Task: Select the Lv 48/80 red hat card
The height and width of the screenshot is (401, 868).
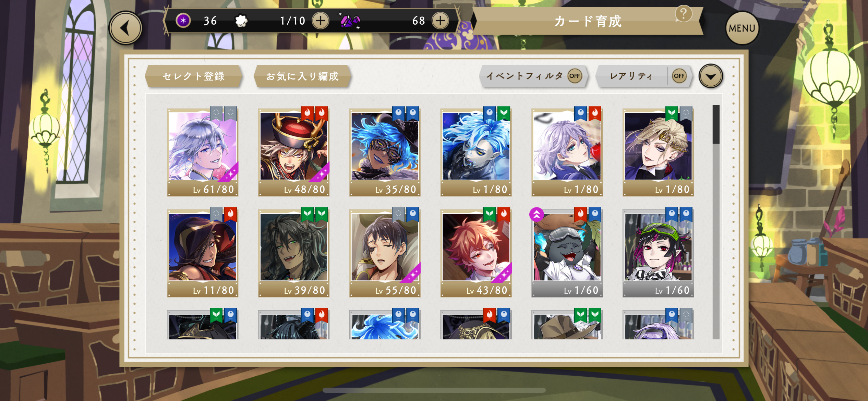Action: [294, 152]
